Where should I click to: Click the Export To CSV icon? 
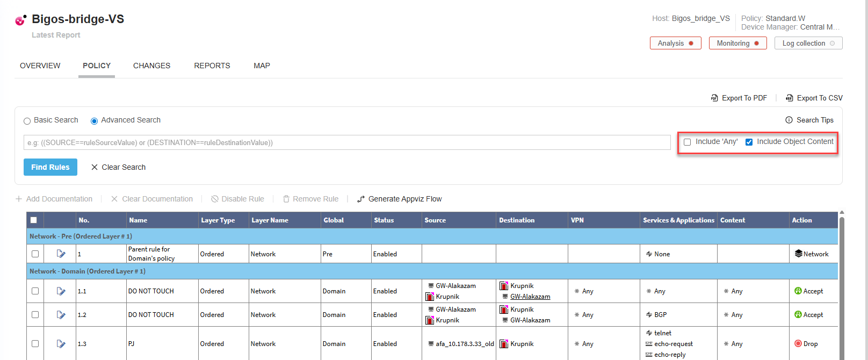pyautogui.click(x=789, y=98)
